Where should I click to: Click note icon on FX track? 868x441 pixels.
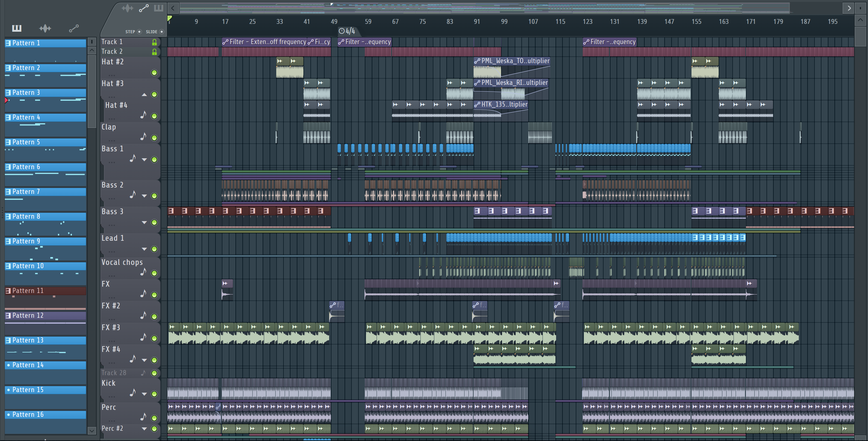[143, 294]
